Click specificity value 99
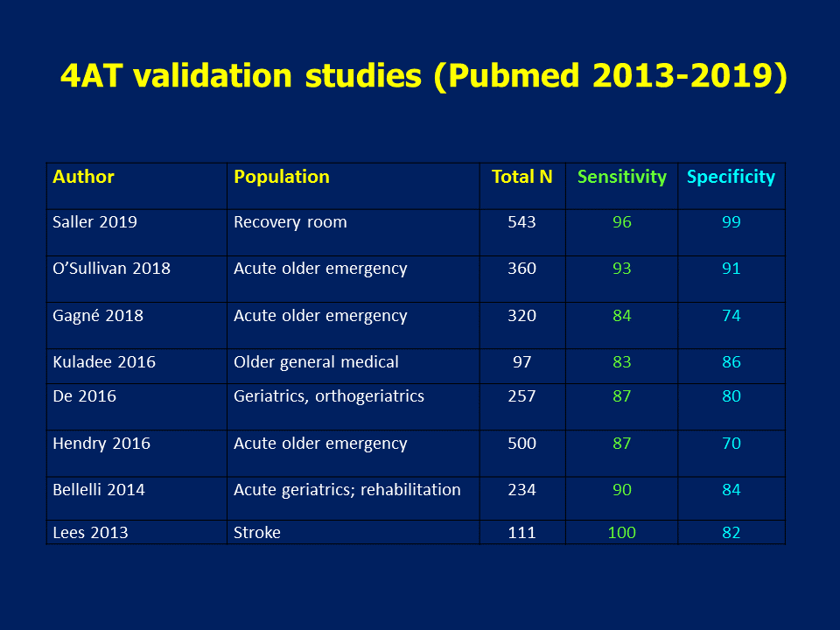 (731, 221)
